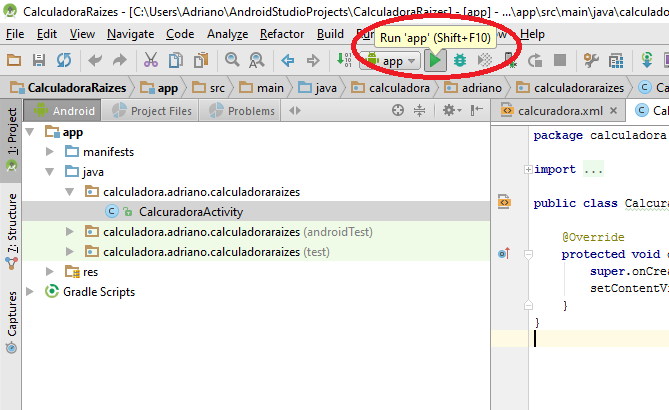Viewport: 669px width, 410px height.
Task: Click 'main' breadcrumb
Action: (261, 88)
